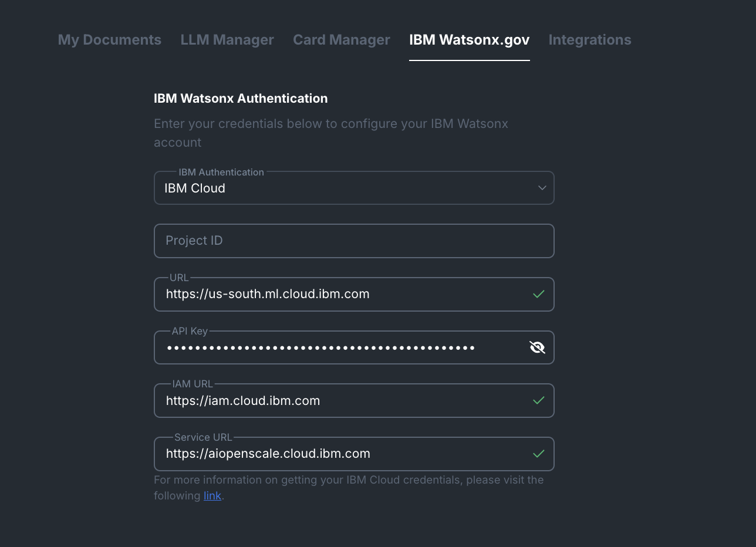The image size is (756, 547).
Task: Click the green checkmark in Service URL field
Action: [x=538, y=454]
